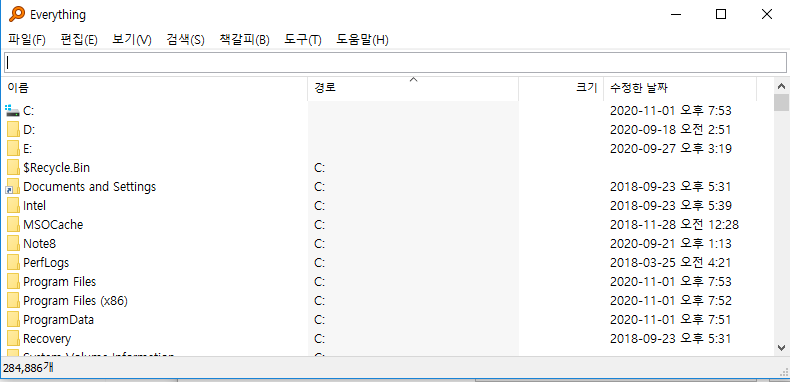Click the scrollbar up arrow
790x382 pixels.
click(x=781, y=86)
